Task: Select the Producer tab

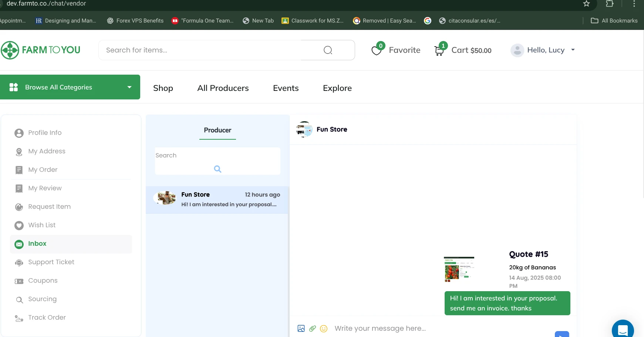Action: [x=218, y=130]
